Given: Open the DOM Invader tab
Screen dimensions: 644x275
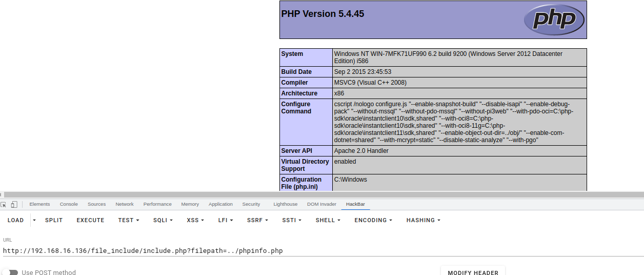Looking at the screenshot, I should coord(321,204).
